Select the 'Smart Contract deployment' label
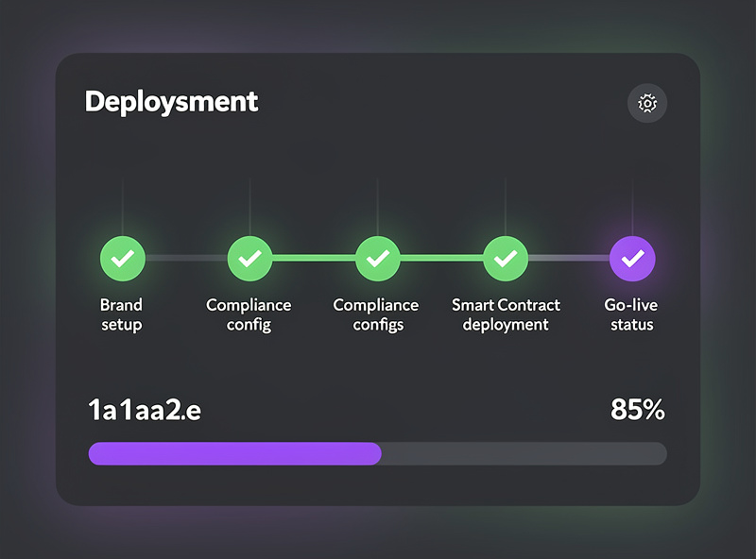Image resolution: width=756 pixels, height=559 pixels. [506, 314]
